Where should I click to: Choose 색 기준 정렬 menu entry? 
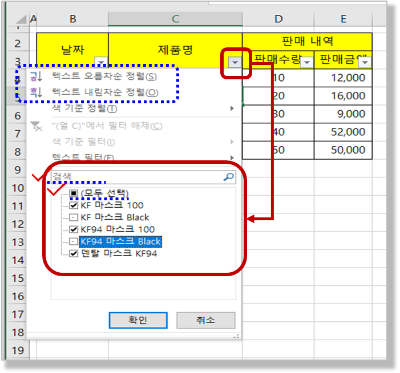tap(134, 108)
